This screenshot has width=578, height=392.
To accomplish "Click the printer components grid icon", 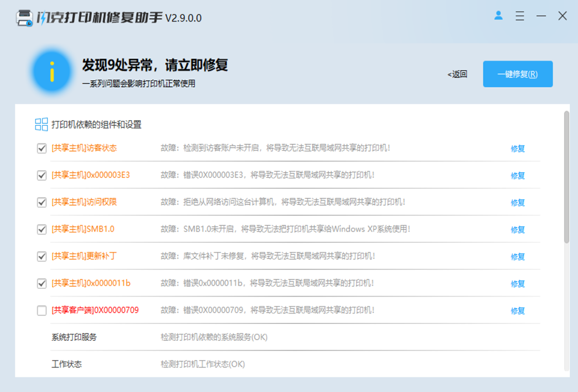I will pos(41,124).
